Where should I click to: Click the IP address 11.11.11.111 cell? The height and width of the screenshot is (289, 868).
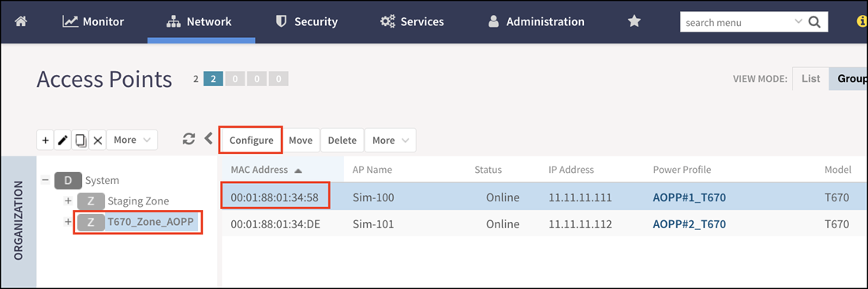580,197
